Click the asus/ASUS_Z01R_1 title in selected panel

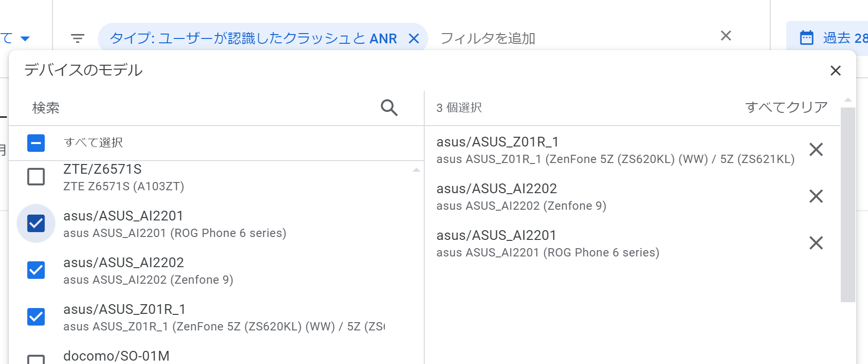(497, 142)
